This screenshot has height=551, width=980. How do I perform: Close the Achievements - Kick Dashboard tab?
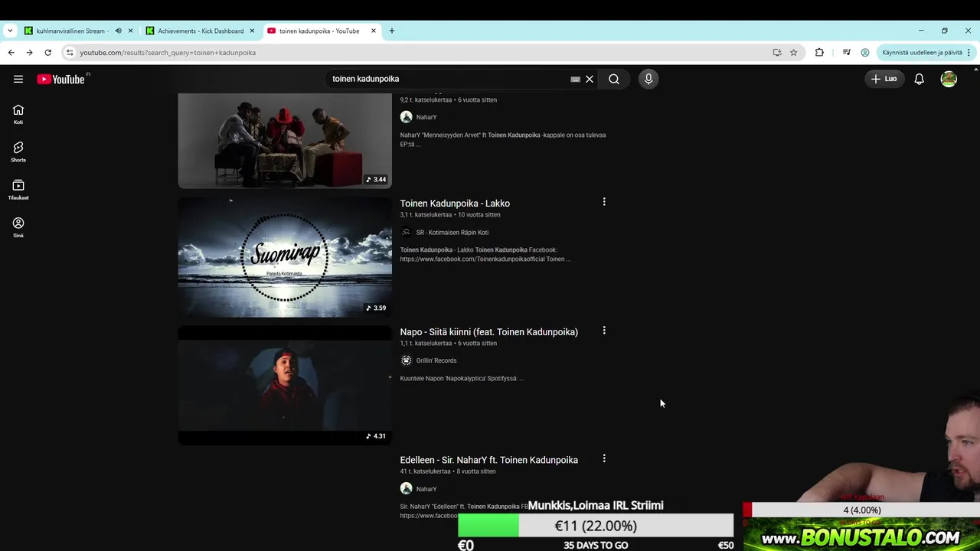click(252, 31)
